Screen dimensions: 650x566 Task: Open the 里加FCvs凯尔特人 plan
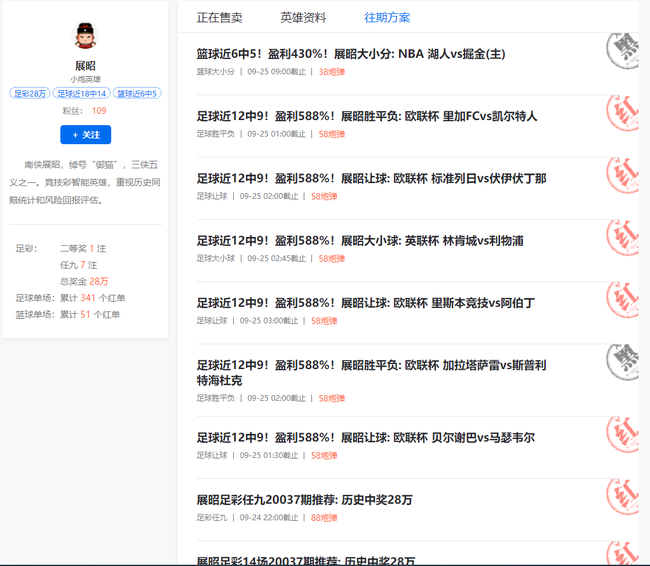coord(367,116)
